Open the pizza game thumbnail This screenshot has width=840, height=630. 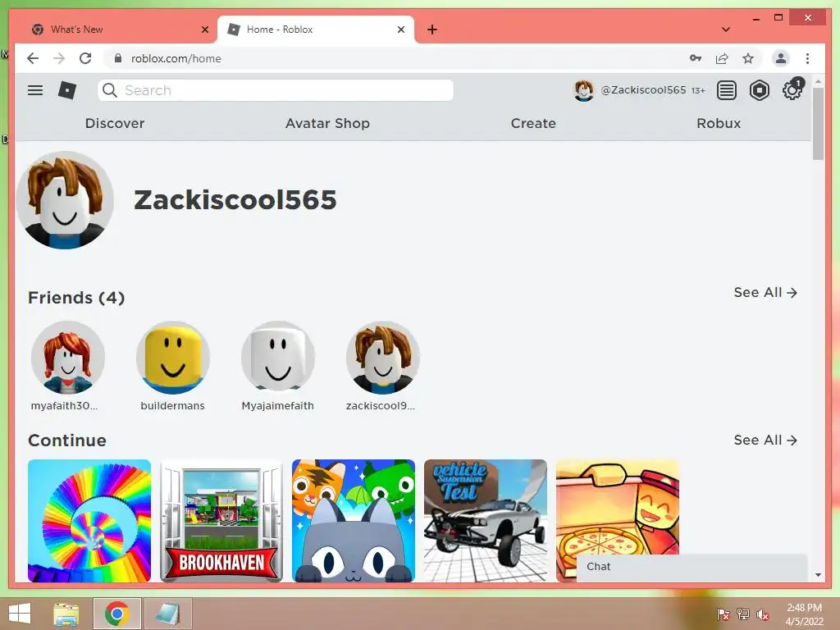[618, 507]
